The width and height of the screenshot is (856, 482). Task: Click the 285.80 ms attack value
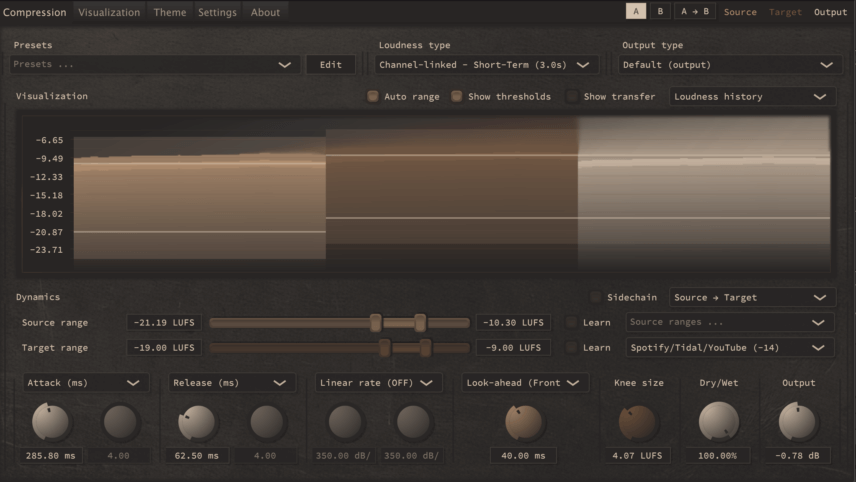[50, 455]
